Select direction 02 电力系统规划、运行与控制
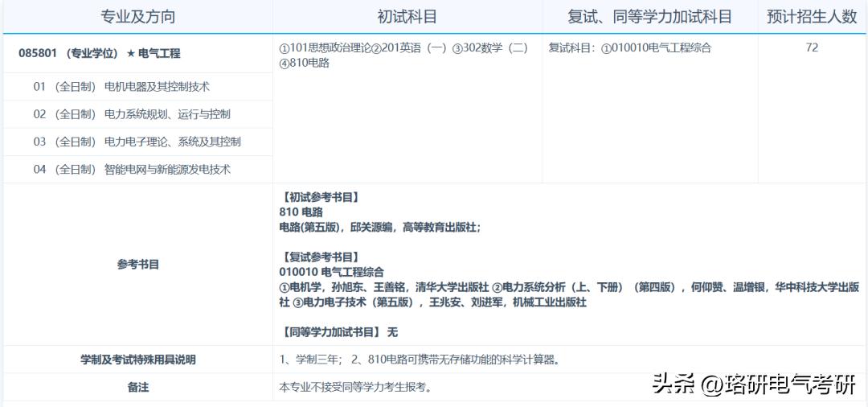Image resolution: width=868 pixels, height=407 pixels. point(138,114)
